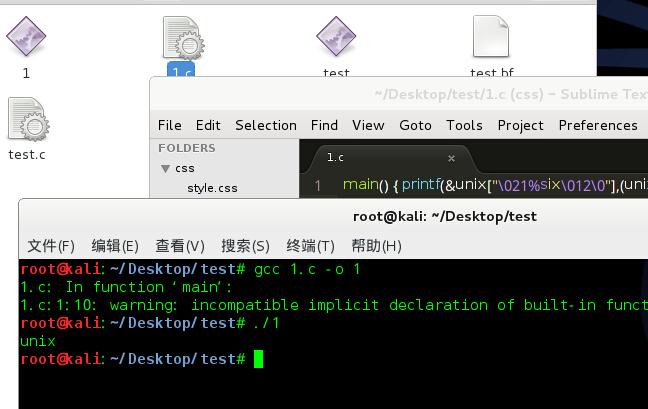Select the 1.c source file icon

click(182, 40)
